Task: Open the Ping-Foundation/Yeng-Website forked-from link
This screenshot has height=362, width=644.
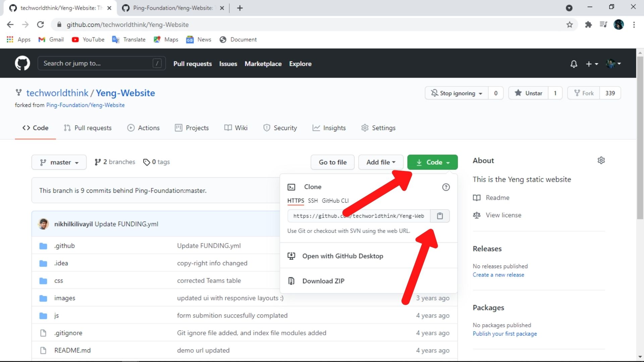Action: click(x=85, y=105)
